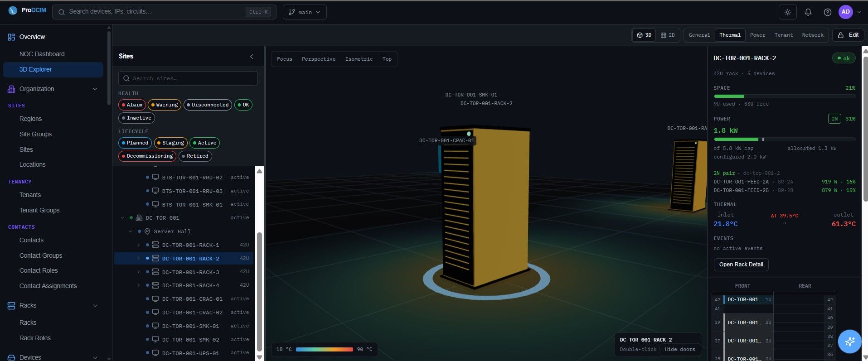Toggle the OK health filter
This screenshot has height=361, width=868.
tap(243, 105)
